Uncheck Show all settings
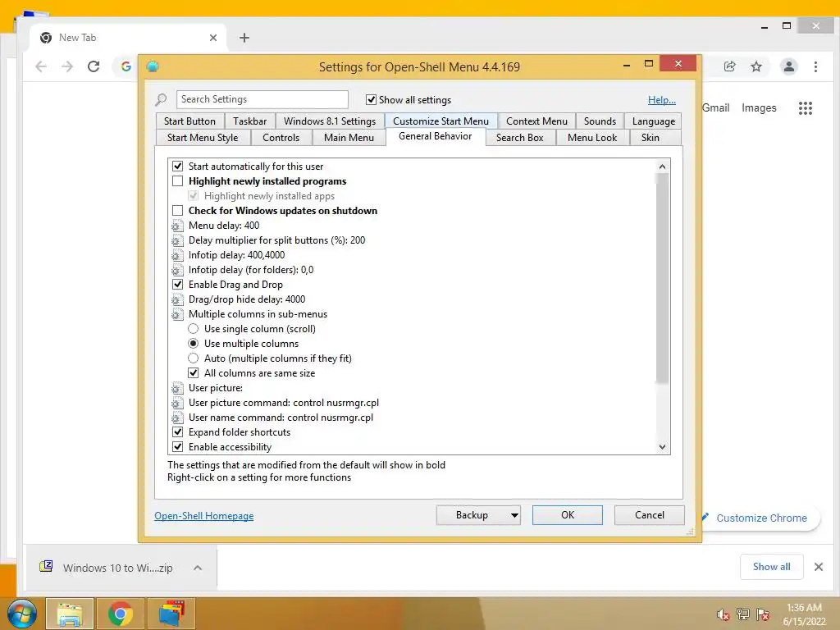Image resolution: width=840 pixels, height=630 pixels. [371, 99]
